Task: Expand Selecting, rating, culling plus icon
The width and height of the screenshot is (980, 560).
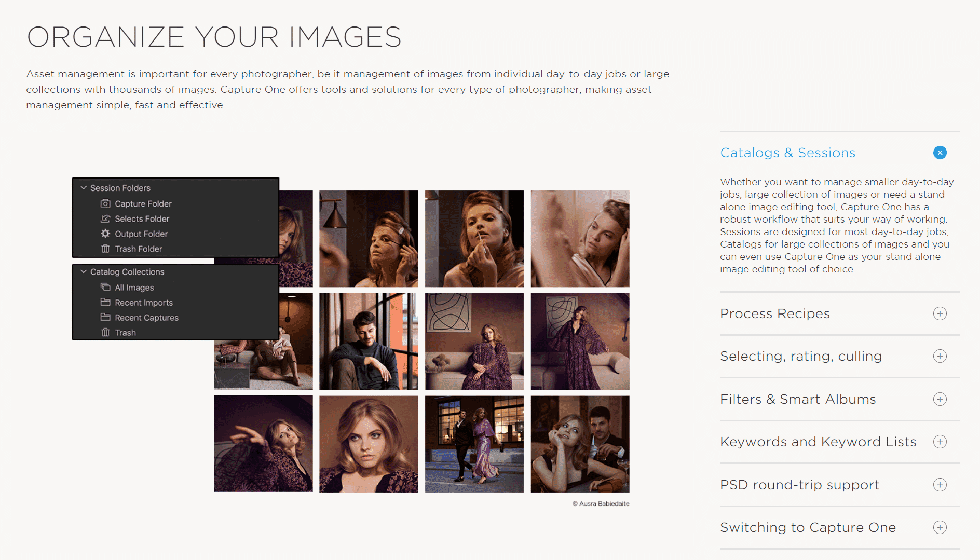Action: pyautogui.click(x=940, y=356)
